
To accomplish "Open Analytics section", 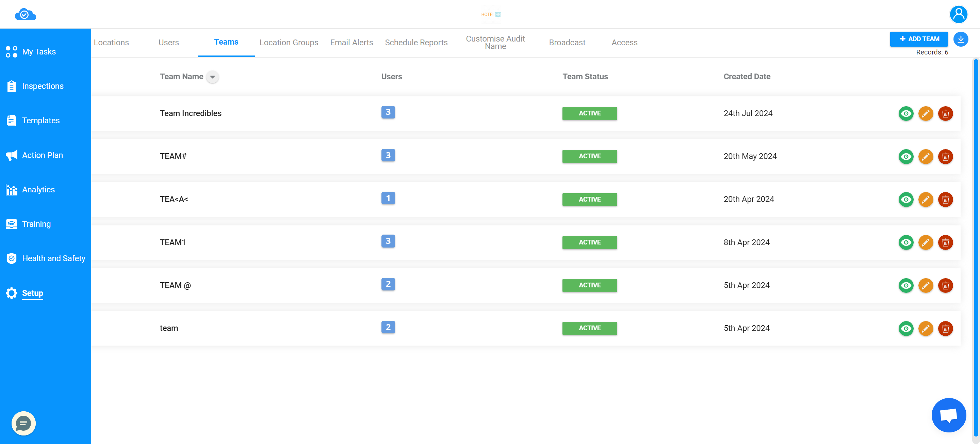I will coord(30,190).
